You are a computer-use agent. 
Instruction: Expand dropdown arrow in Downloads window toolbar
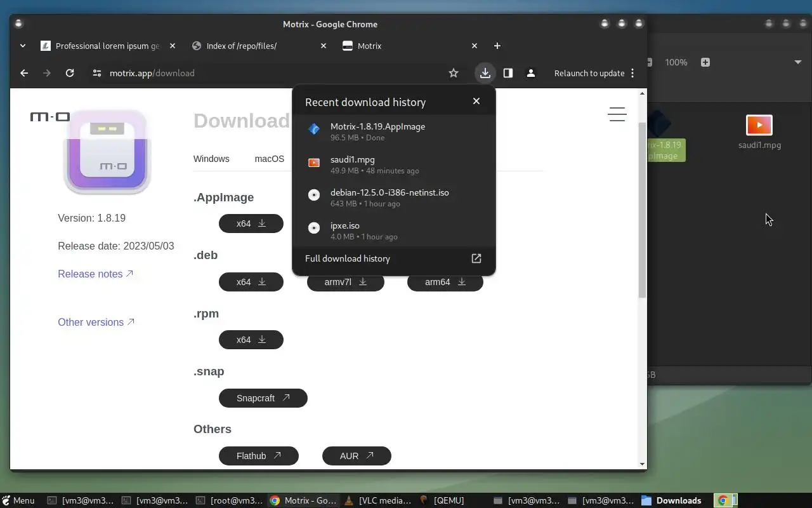pos(798,62)
